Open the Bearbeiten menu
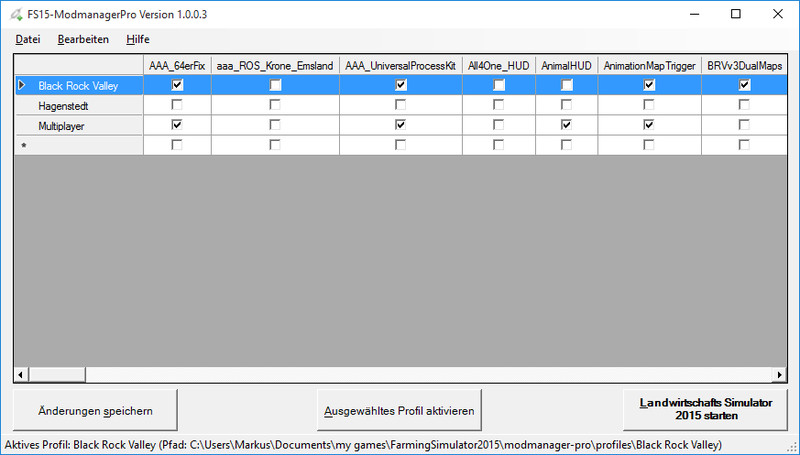Viewport: 800px width, 455px height. pos(83,39)
